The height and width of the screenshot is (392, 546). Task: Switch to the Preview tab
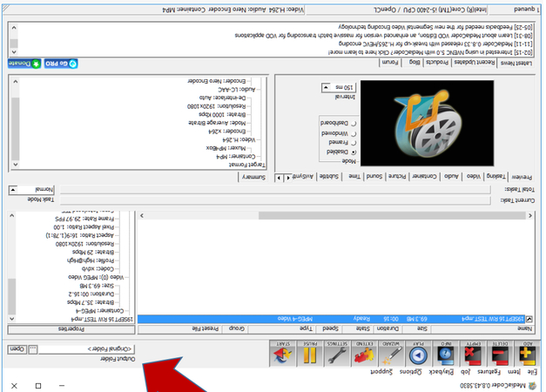(x=522, y=177)
